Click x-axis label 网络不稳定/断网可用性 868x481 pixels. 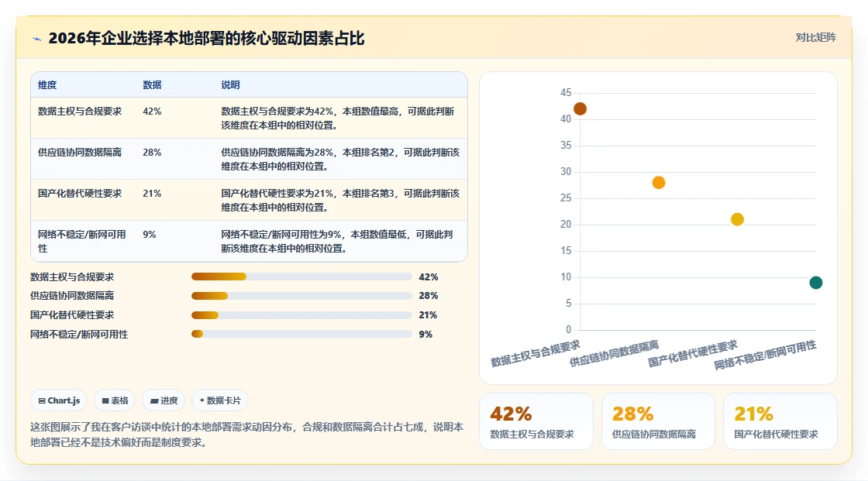point(765,355)
